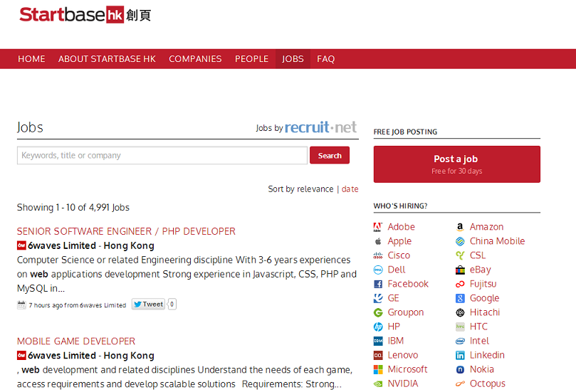The width and height of the screenshot is (576, 392).
Task: View NVIDIA jobs link
Action: (x=402, y=383)
